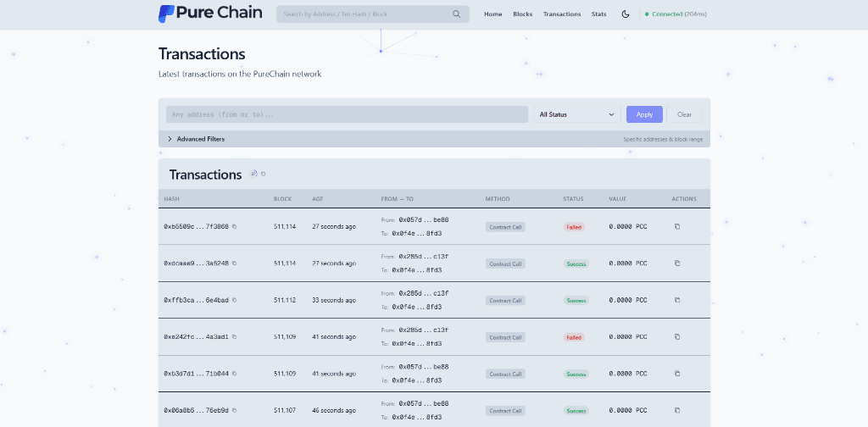The height and width of the screenshot is (427, 868).
Task: Click the STATUS column header
Action: (x=574, y=198)
